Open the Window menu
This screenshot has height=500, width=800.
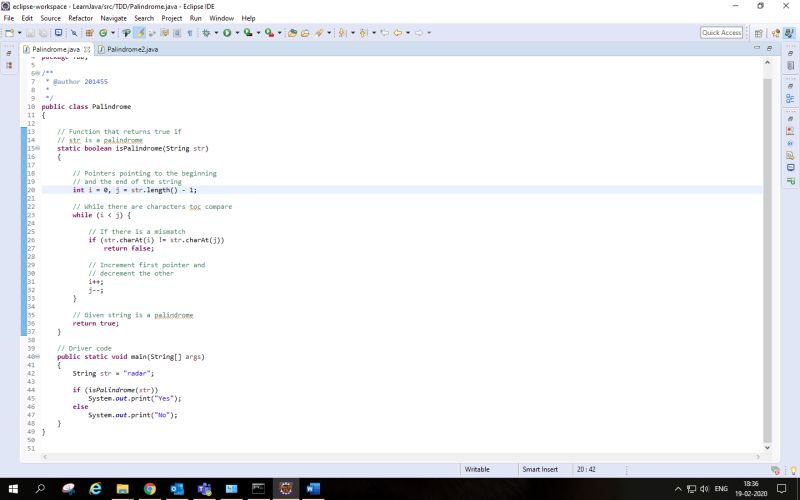point(221,18)
